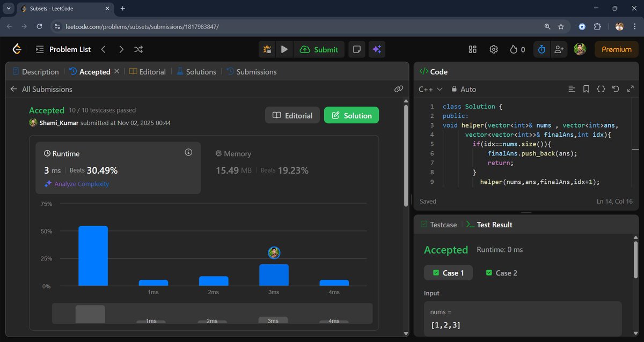Select the Case 1 testcase
Viewport: 644px width, 342px height.
tap(448, 273)
